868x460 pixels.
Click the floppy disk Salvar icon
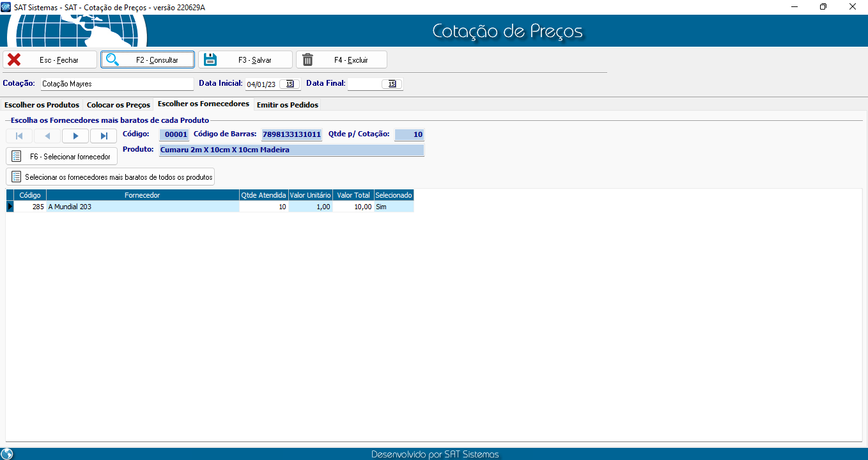click(x=210, y=60)
